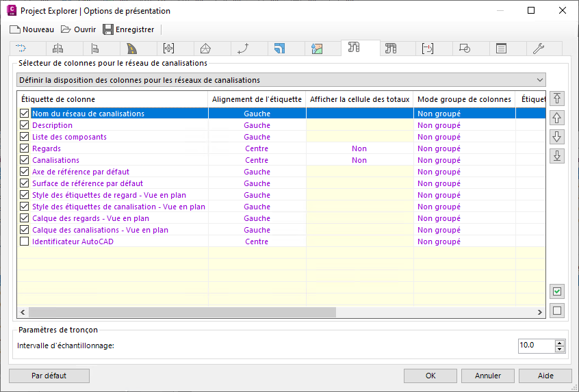This screenshot has height=392, width=579.
Task: Click the scrollbar left arrow
Action: tap(23, 312)
